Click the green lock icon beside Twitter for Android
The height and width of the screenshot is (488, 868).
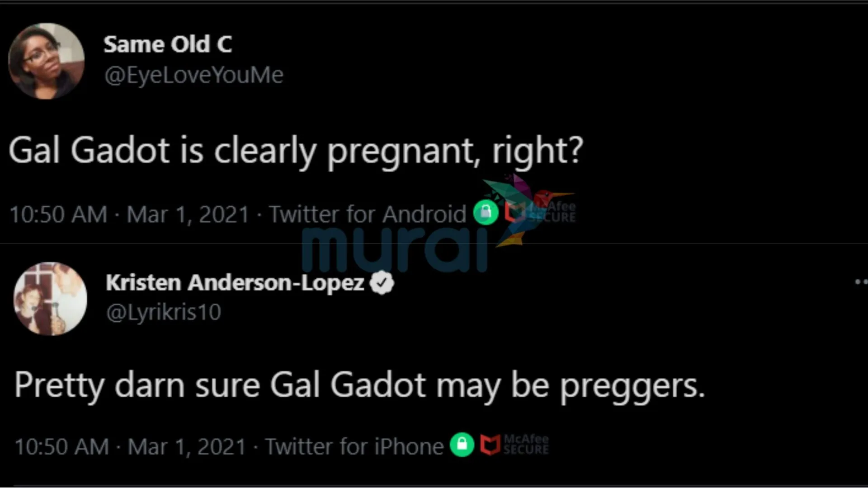point(486,212)
